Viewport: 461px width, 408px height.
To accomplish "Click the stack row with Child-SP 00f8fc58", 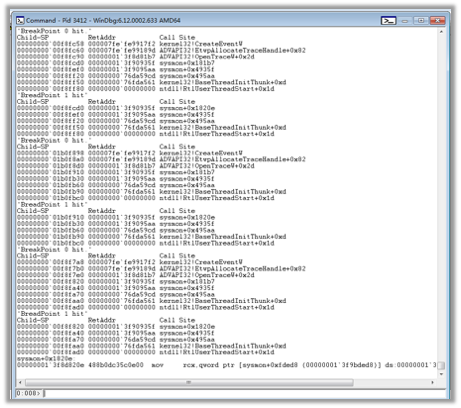I will tap(130, 44).
